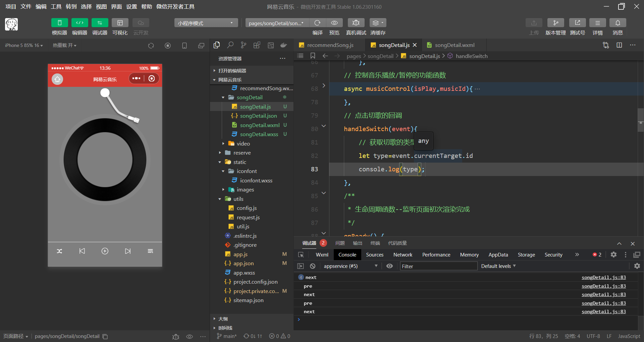Click the play button in the simulator
Viewport: 644px width, 342px height.
pos(105,251)
